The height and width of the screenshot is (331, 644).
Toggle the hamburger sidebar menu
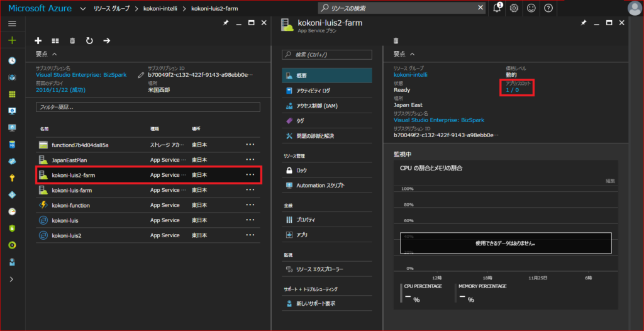tap(12, 23)
